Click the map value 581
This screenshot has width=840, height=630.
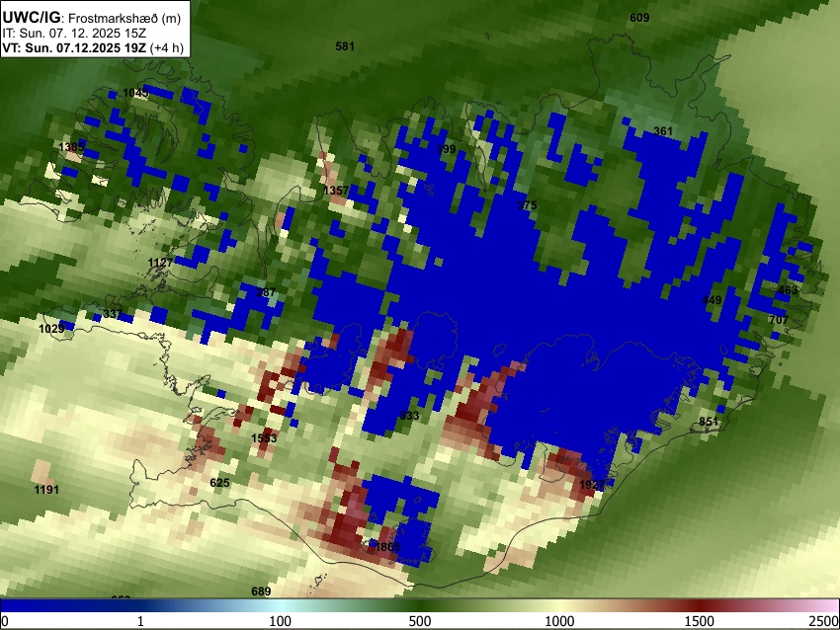[345, 46]
